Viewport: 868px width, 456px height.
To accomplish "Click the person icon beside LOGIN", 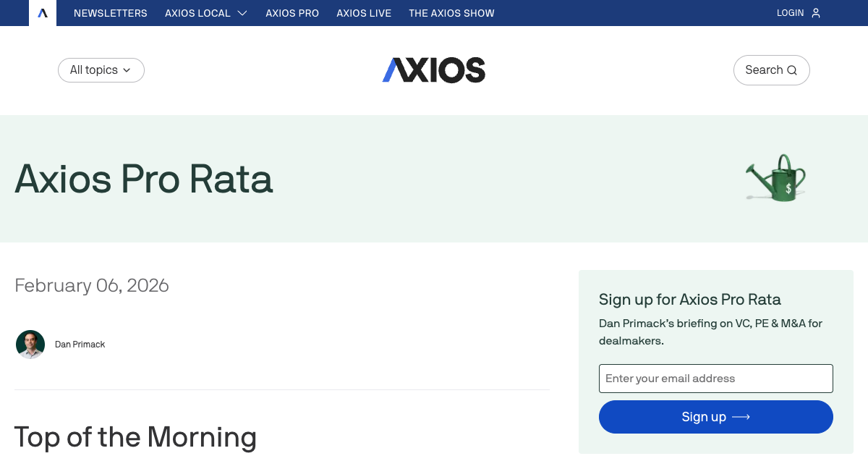I will pyautogui.click(x=816, y=12).
